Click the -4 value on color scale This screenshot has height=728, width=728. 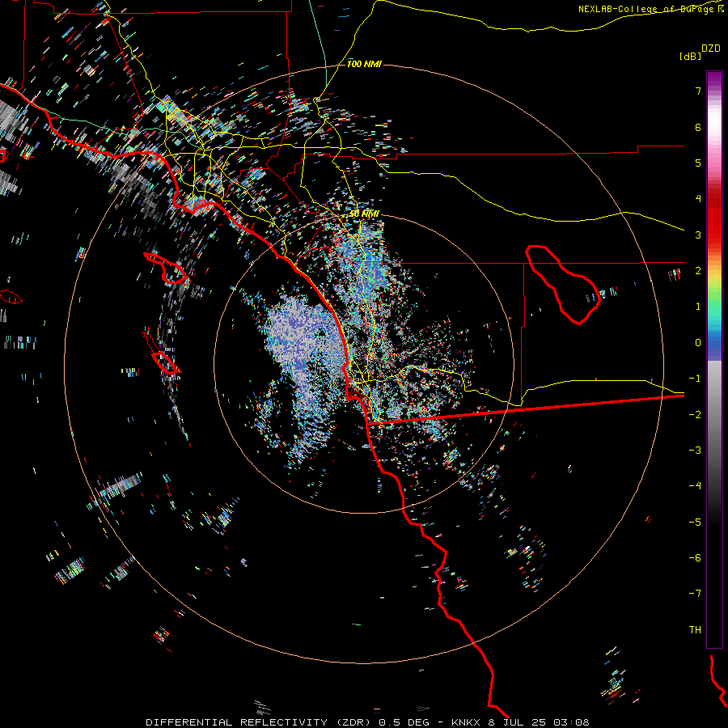point(695,486)
